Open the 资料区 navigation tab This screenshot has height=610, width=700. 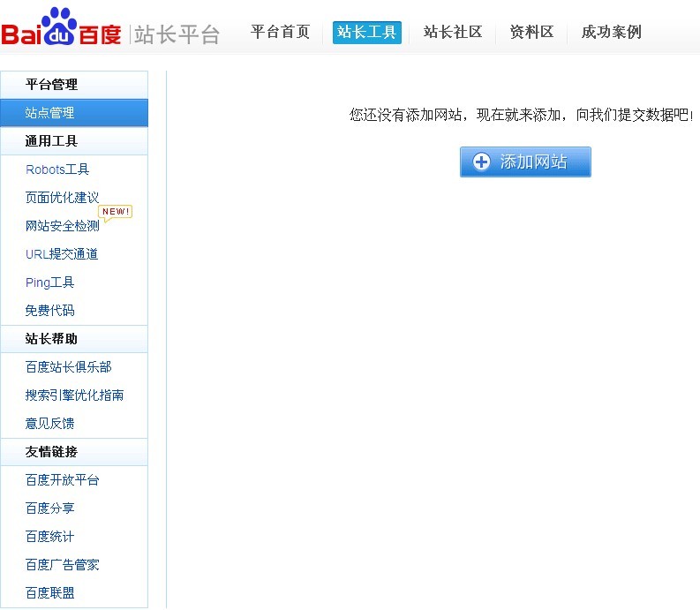coord(531,33)
